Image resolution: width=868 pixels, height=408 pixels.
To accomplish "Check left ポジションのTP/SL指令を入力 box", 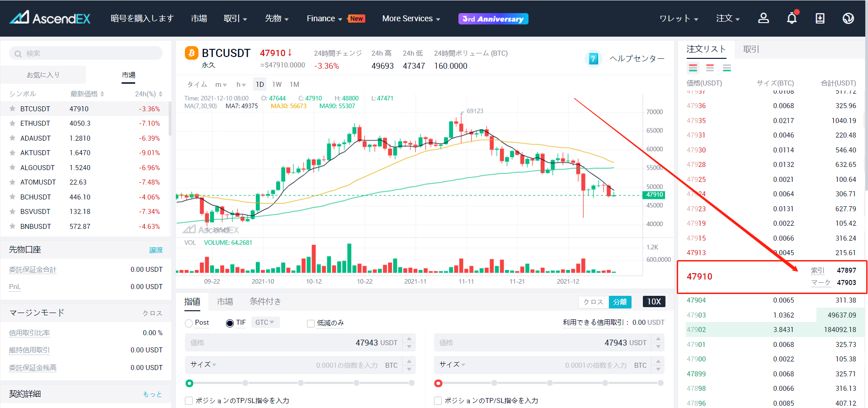I will (x=189, y=401).
